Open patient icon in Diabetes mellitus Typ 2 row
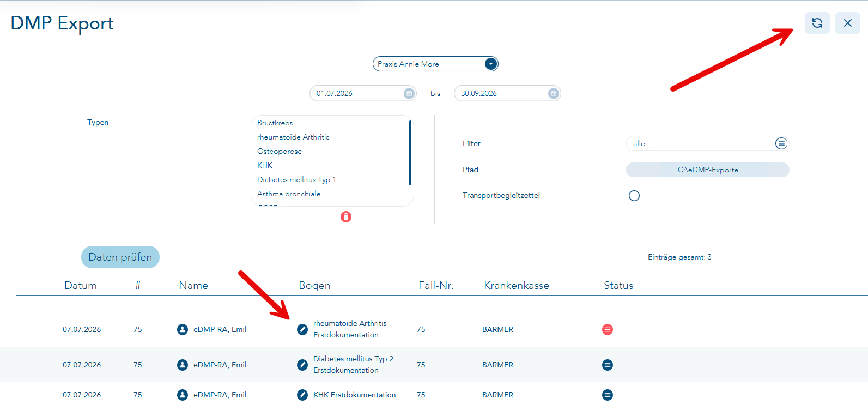 point(183,365)
